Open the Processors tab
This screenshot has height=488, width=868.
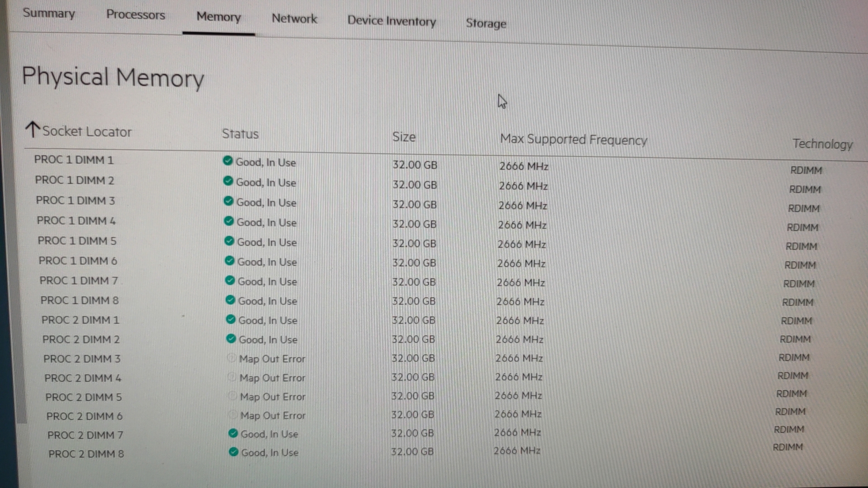136,15
